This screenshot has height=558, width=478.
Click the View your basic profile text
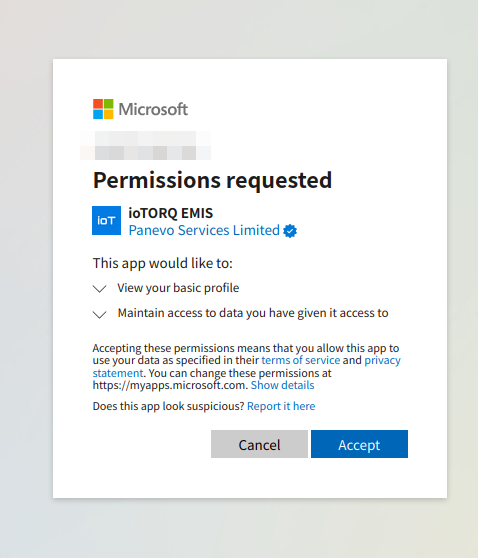[178, 288]
